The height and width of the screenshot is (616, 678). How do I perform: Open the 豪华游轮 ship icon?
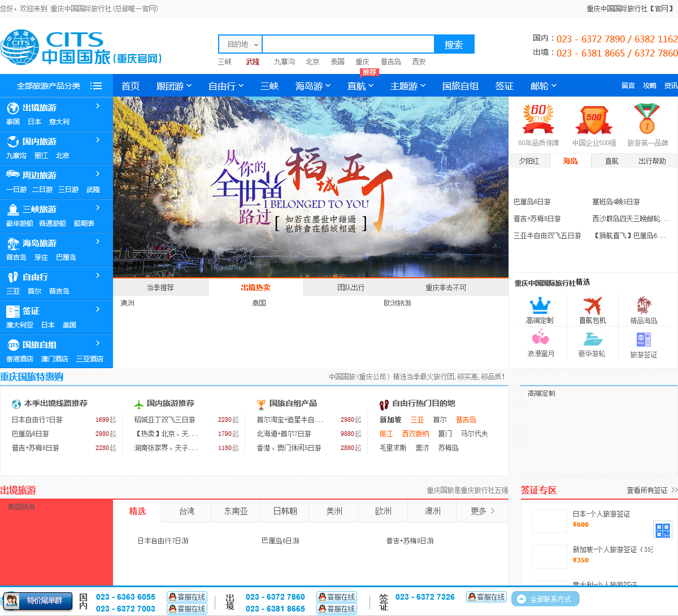tap(592, 339)
